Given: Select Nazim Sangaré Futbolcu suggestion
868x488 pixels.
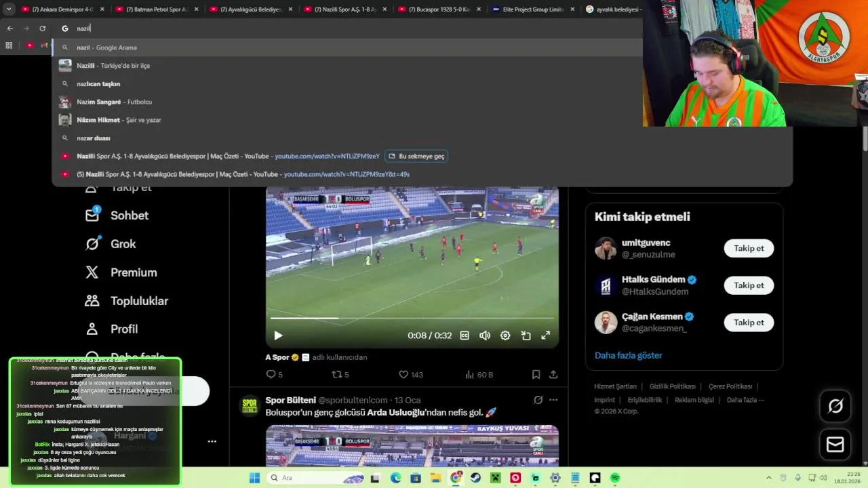Looking at the screenshot, I should [x=347, y=102].
